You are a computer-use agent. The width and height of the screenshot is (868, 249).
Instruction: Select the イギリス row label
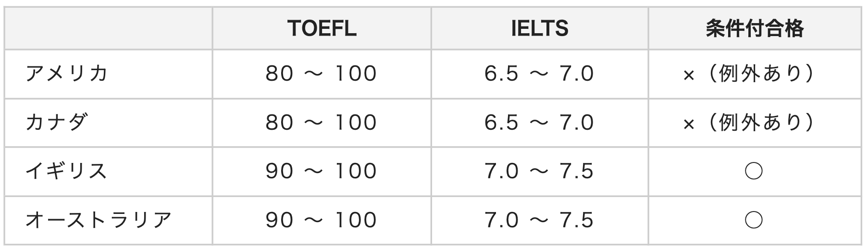pos(66,171)
